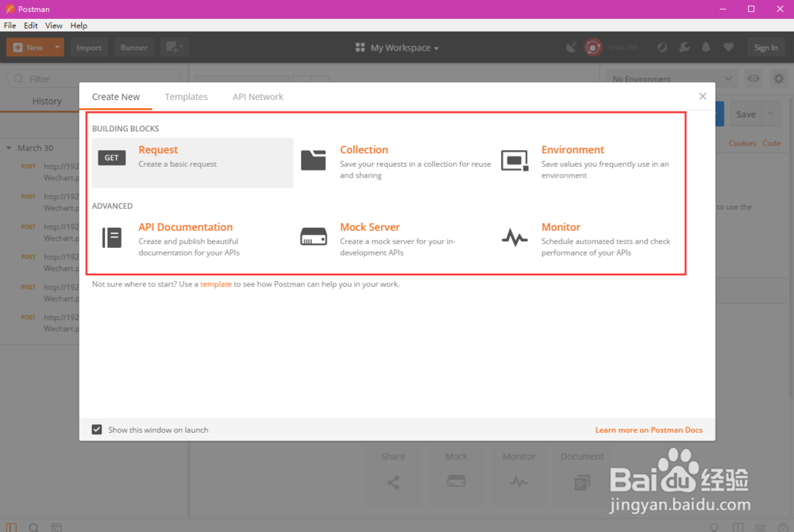Uncheck Show this window on launch
The height and width of the screenshot is (532, 794).
[x=97, y=430]
